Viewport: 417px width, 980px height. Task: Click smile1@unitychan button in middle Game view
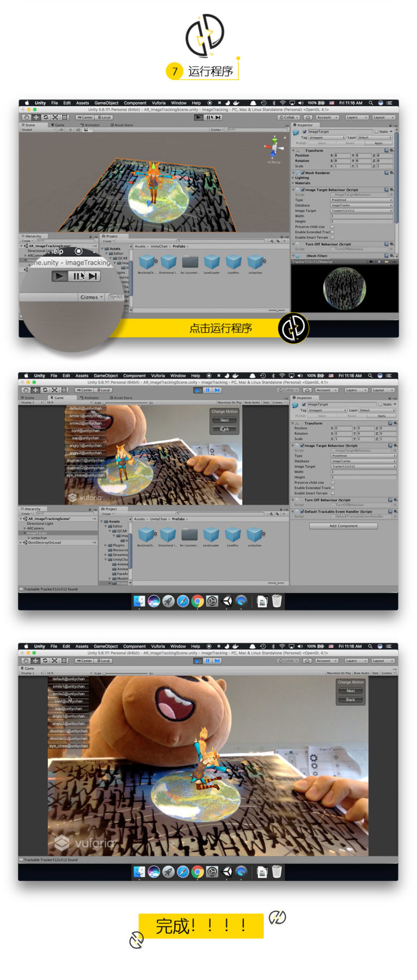[x=86, y=416]
